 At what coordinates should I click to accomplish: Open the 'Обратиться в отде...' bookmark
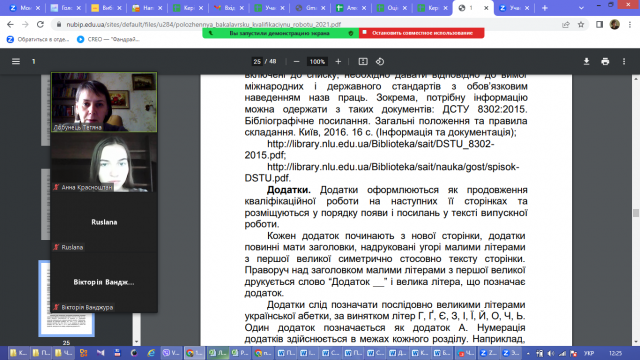[38, 39]
